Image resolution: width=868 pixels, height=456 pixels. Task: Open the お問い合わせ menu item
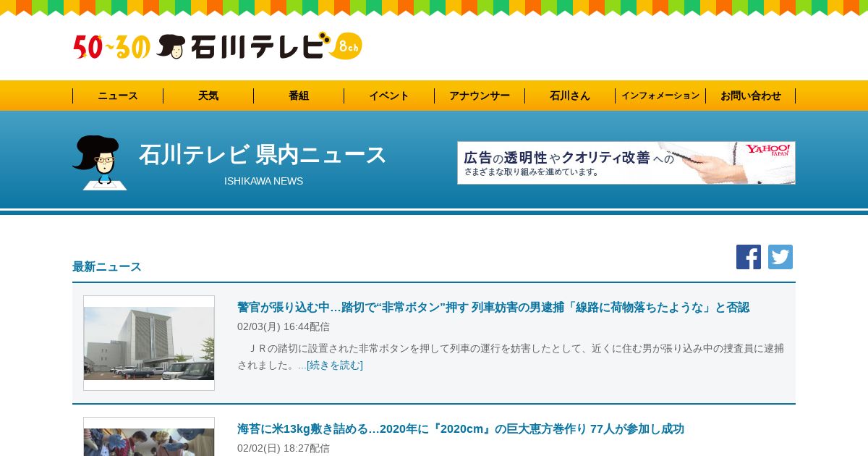tap(751, 96)
